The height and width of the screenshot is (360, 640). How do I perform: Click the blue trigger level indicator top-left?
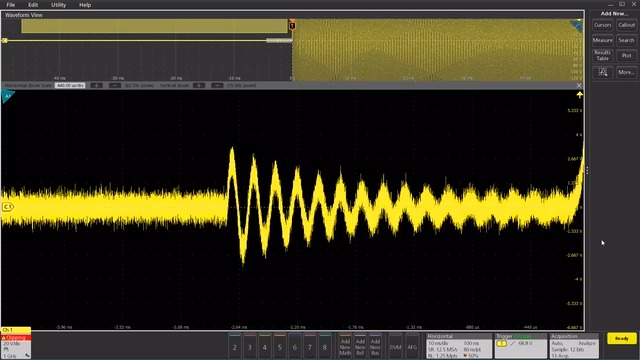pyautogui.click(x=7, y=97)
